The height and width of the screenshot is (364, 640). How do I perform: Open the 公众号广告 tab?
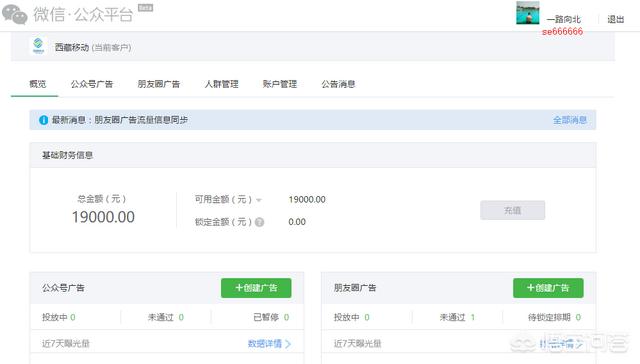coord(92,84)
